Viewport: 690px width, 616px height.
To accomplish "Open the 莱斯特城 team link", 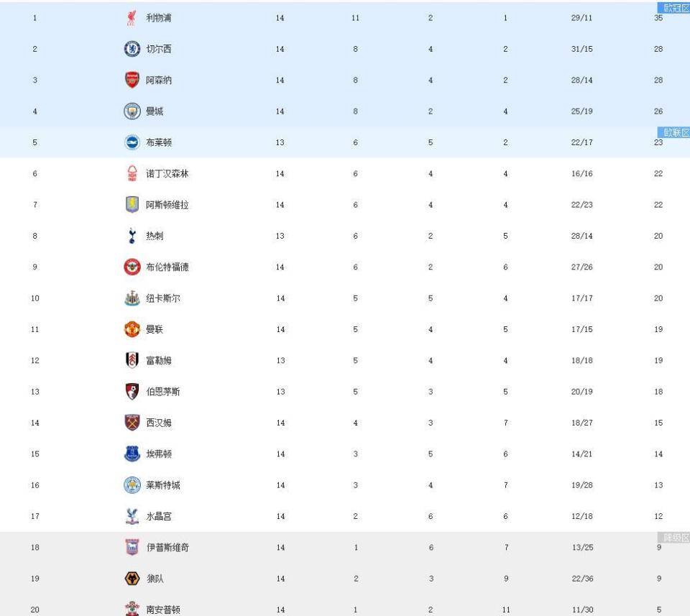I will (163, 485).
